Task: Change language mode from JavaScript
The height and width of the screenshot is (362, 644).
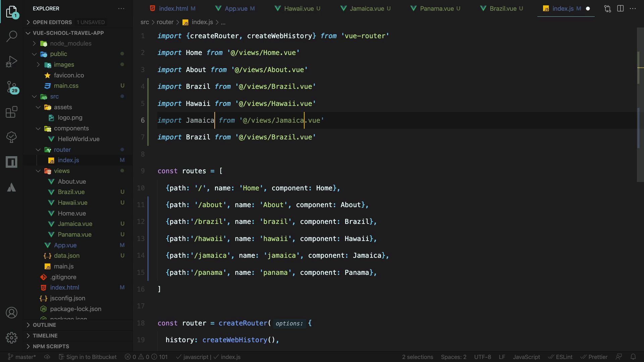Action: pos(526,357)
